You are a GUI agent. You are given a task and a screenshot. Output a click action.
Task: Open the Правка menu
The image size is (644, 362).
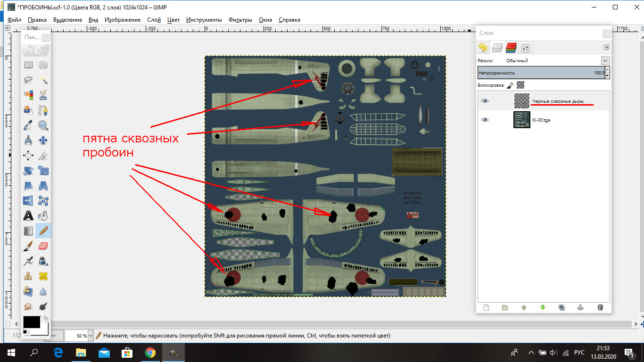click(37, 20)
